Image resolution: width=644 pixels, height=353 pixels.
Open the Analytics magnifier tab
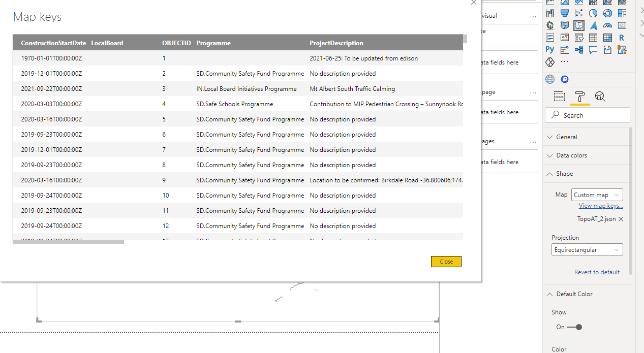pos(600,97)
